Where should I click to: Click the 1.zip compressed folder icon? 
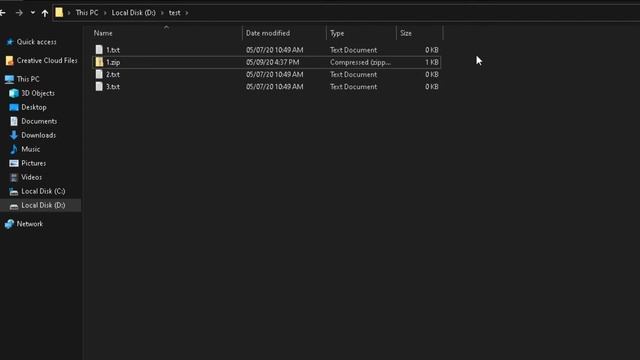pyautogui.click(x=99, y=62)
